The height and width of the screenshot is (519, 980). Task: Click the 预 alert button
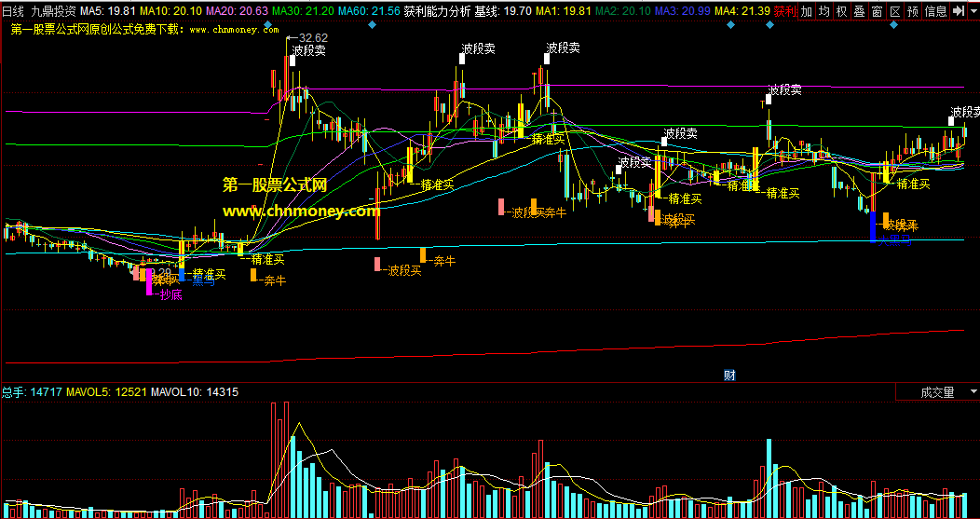point(913,10)
